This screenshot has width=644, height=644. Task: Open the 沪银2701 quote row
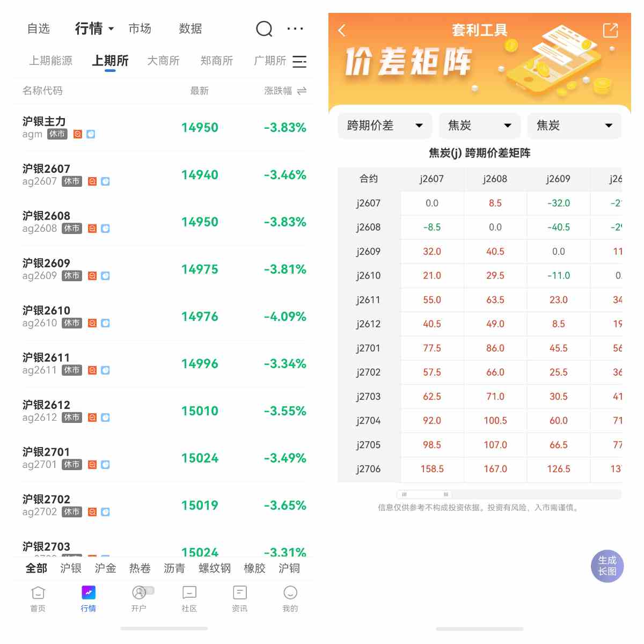point(164,458)
